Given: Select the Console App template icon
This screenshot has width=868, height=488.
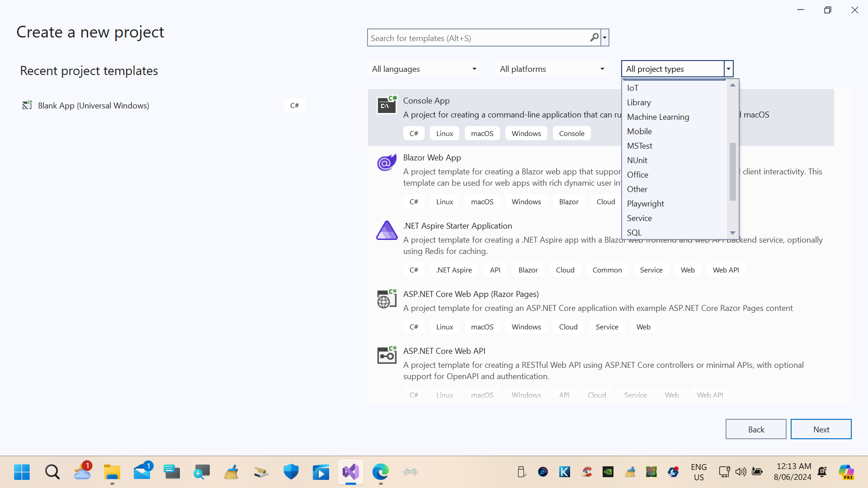Looking at the screenshot, I should pos(387,105).
